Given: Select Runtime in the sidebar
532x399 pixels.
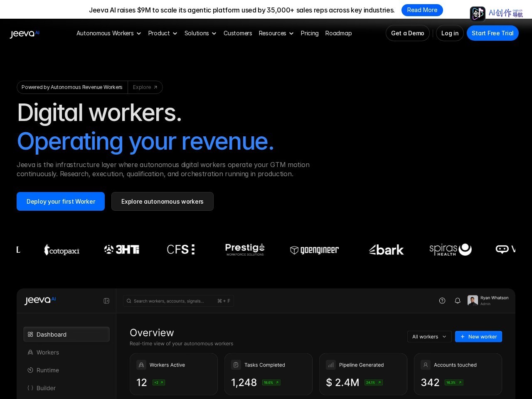Looking at the screenshot, I should point(66,370).
